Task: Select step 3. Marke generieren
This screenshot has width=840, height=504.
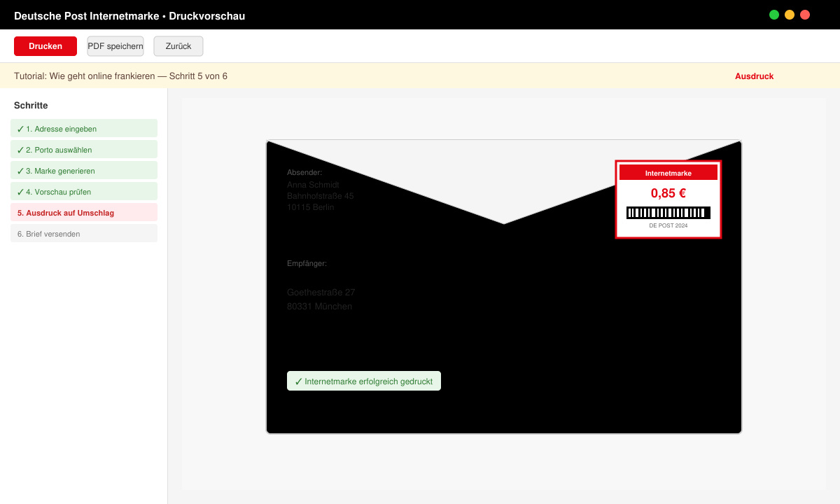Action: [84, 171]
